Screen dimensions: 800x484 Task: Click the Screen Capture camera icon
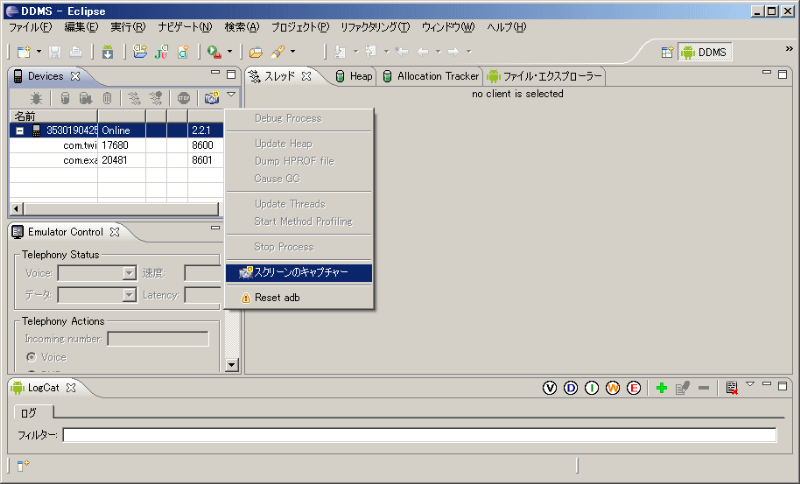coord(212,97)
